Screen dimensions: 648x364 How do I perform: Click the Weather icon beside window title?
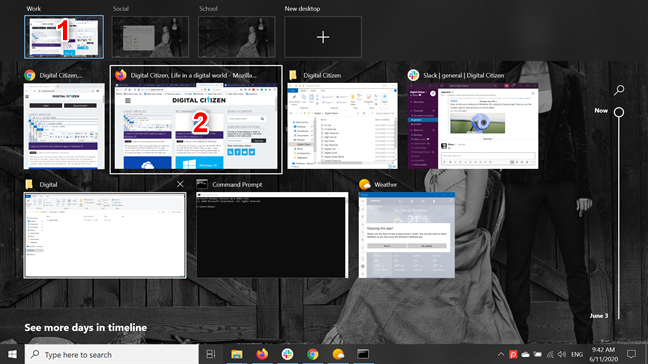click(x=364, y=184)
